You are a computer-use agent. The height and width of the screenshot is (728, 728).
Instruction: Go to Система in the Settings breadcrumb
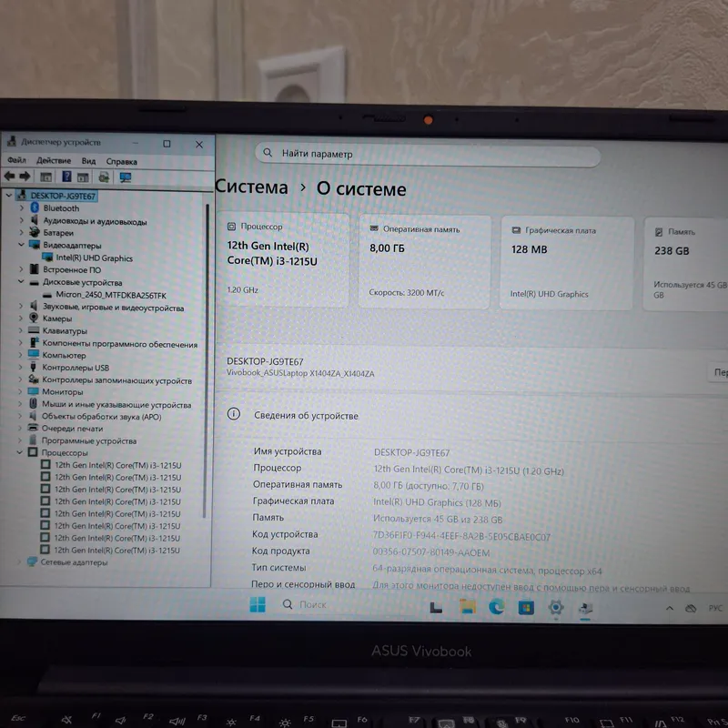click(x=252, y=187)
